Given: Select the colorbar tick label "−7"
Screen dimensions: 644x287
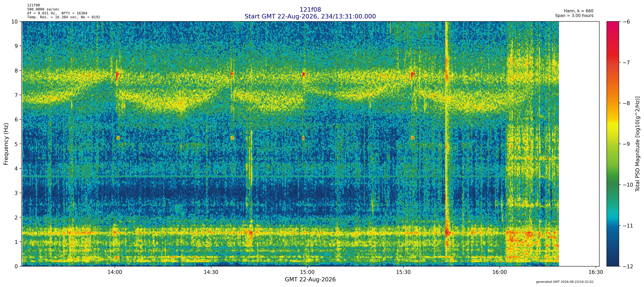Looking at the screenshot, I should pos(626,63).
